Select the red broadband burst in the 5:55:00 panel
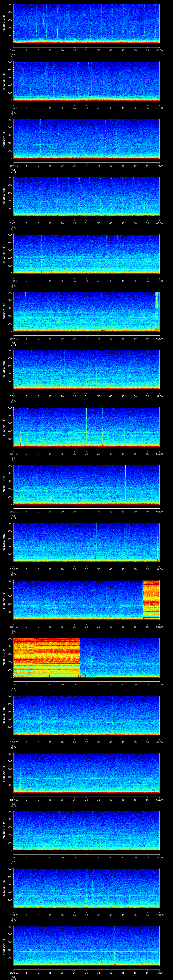 click(x=47, y=658)
